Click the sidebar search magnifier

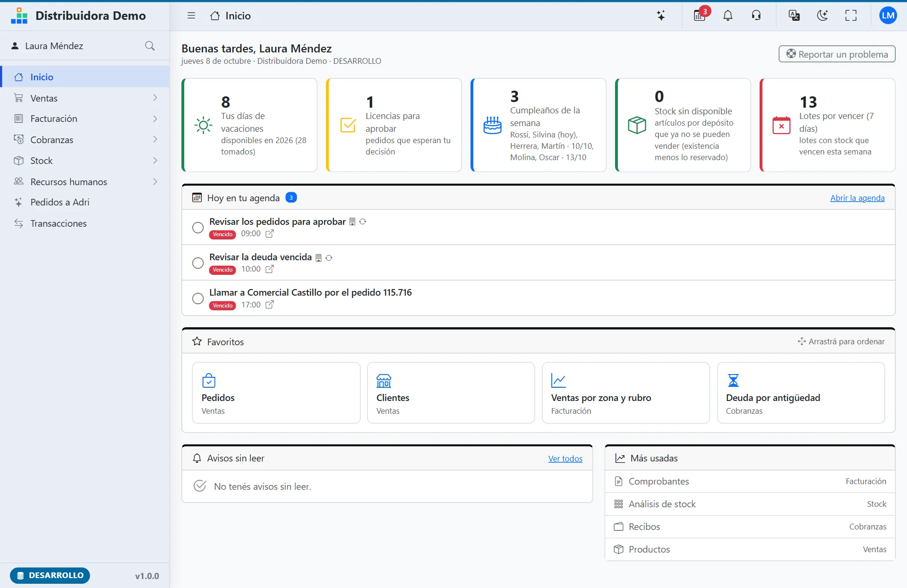tap(150, 46)
